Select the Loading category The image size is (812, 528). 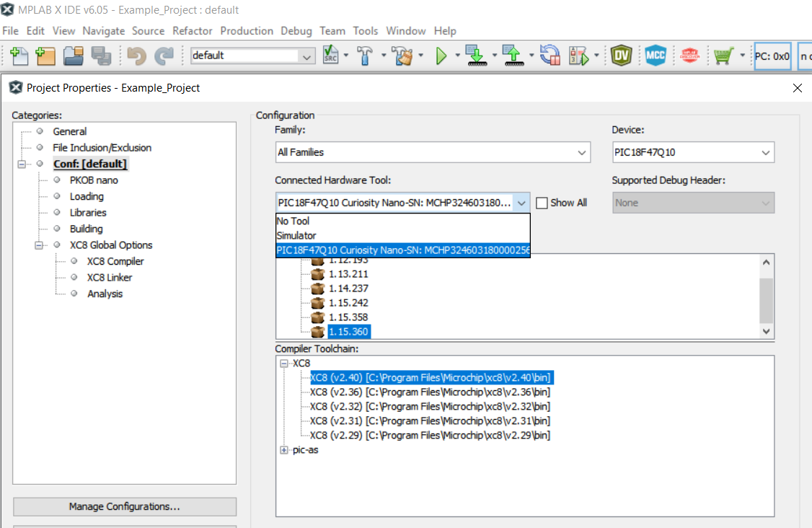click(x=87, y=196)
